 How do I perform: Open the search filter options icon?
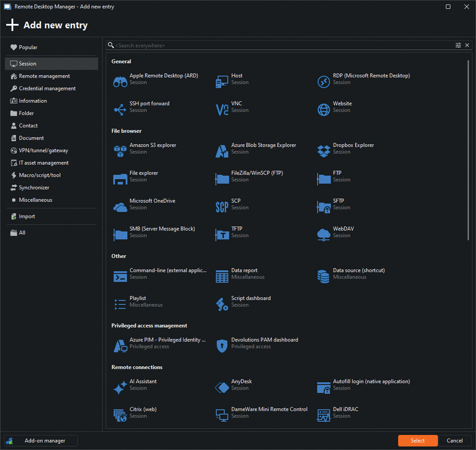coord(458,45)
